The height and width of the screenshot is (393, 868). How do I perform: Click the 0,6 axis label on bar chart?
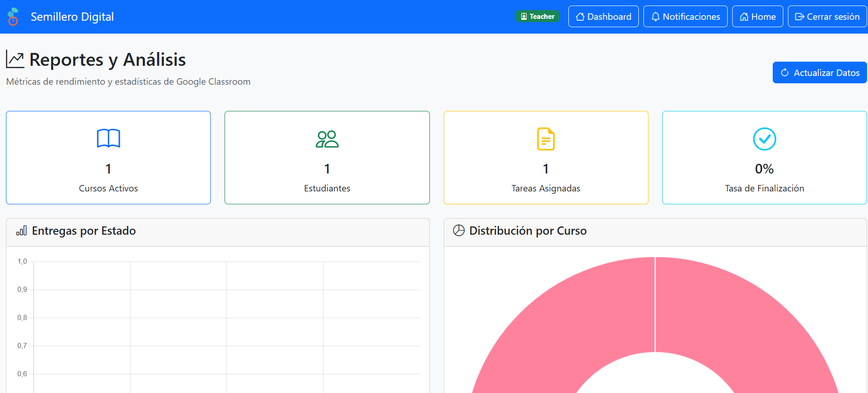coord(22,374)
